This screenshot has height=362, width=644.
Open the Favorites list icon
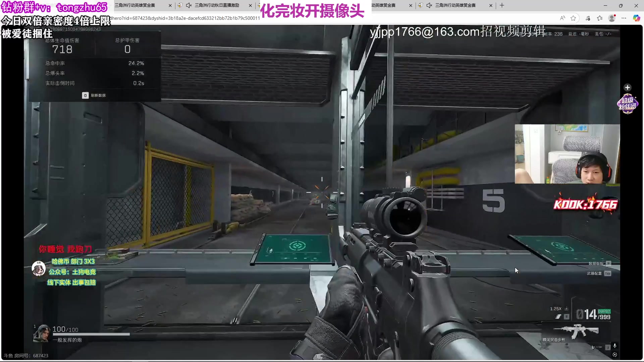point(600,18)
